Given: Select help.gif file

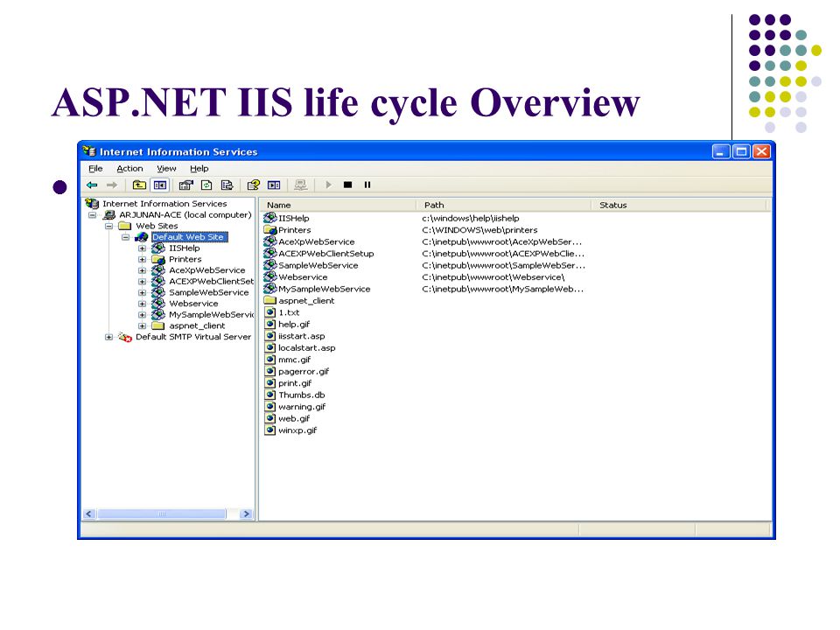Looking at the screenshot, I should (294, 324).
